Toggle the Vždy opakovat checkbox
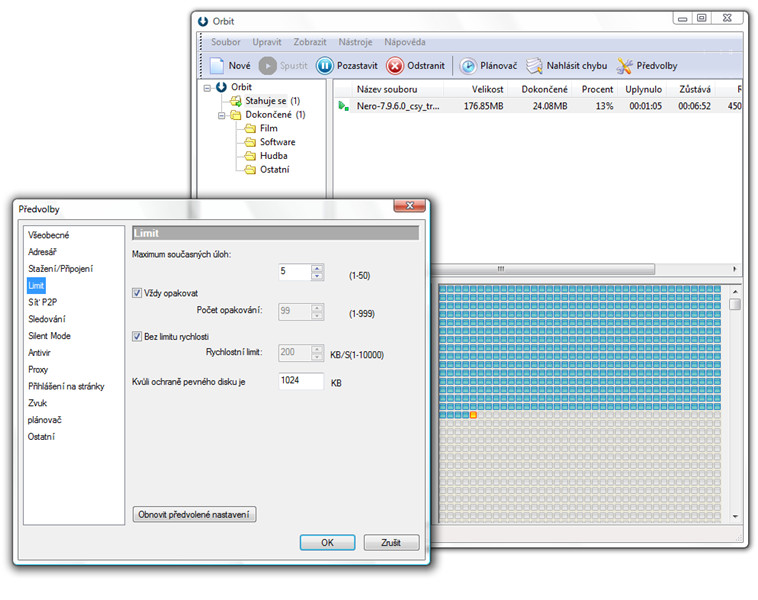Image resolution: width=758 pixels, height=600 pixels. pyautogui.click(x=137, y=293)
